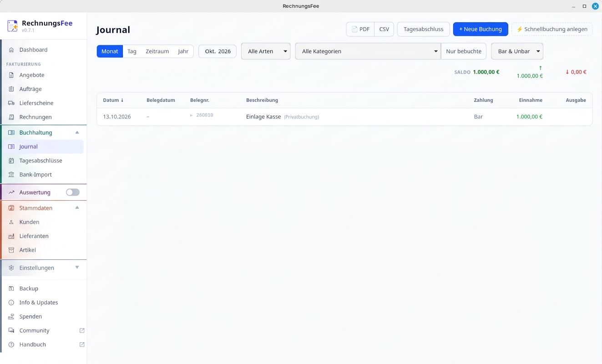Image resolution: width=602 pixels, height=364 pixels.
Task: Open the Backup icon in sidebar
Action: click(x=11, y=288)
